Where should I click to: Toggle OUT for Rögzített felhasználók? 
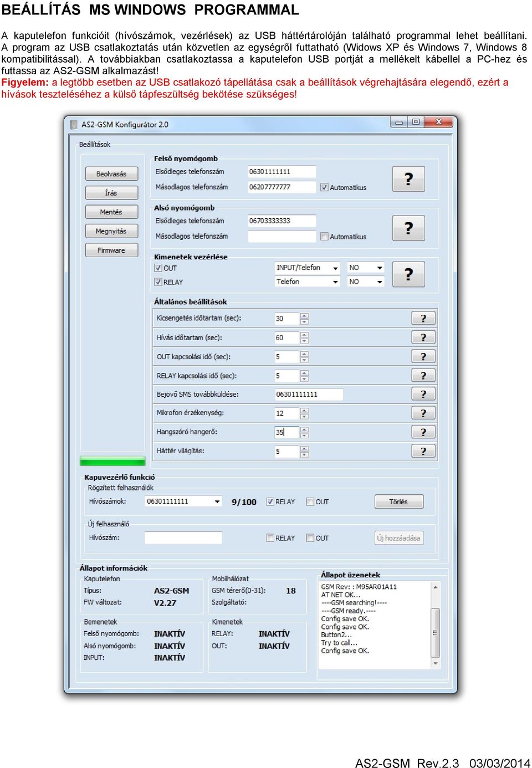pos(310,501)
